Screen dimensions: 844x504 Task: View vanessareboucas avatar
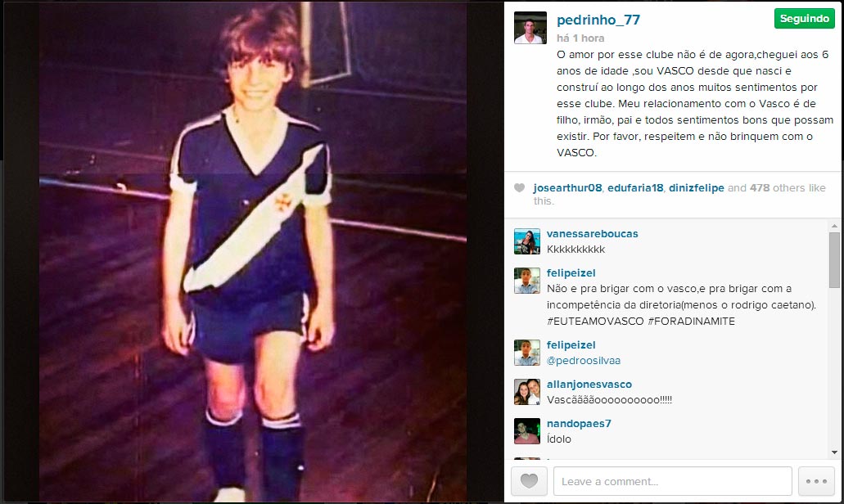pos(527,241)
